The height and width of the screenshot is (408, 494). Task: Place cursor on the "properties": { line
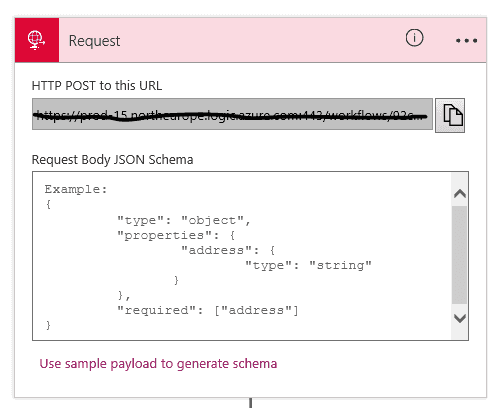tap(176, 235)
